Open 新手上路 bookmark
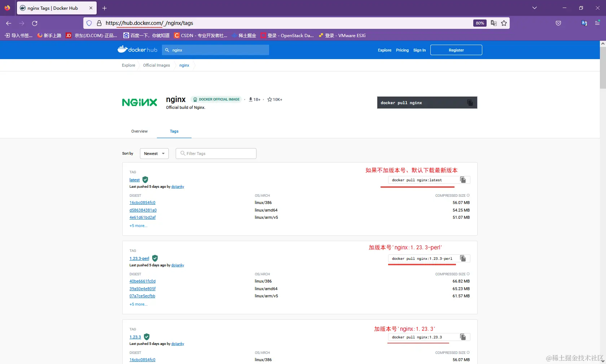The height and width of the screenshot is (364, 606). click(x=49, y=35)
